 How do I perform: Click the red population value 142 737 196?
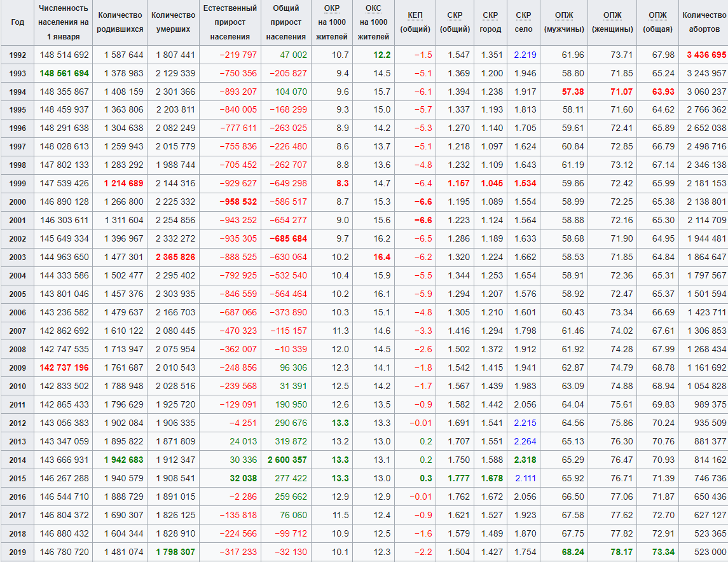(x=64, y=367)
